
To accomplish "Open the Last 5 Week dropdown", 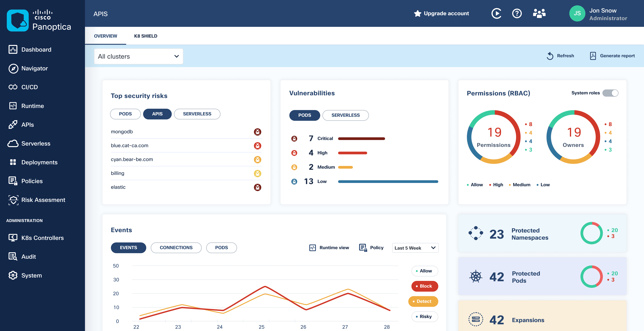I will (415, 248).
